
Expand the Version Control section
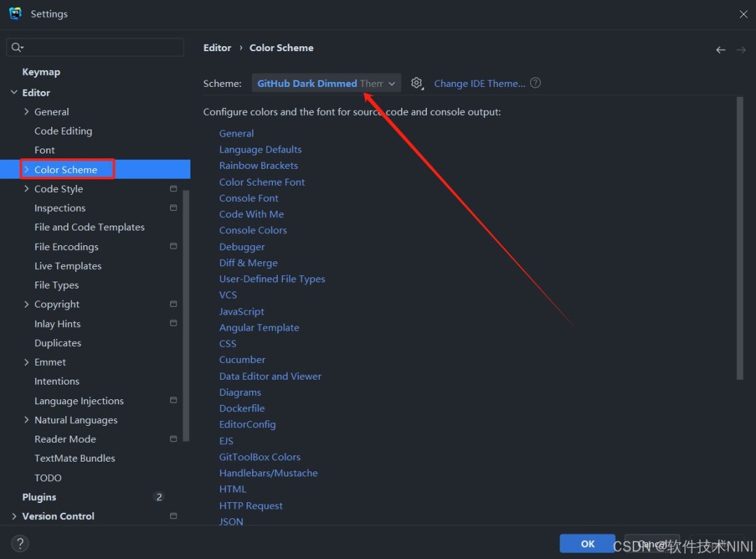pos(13,516)
